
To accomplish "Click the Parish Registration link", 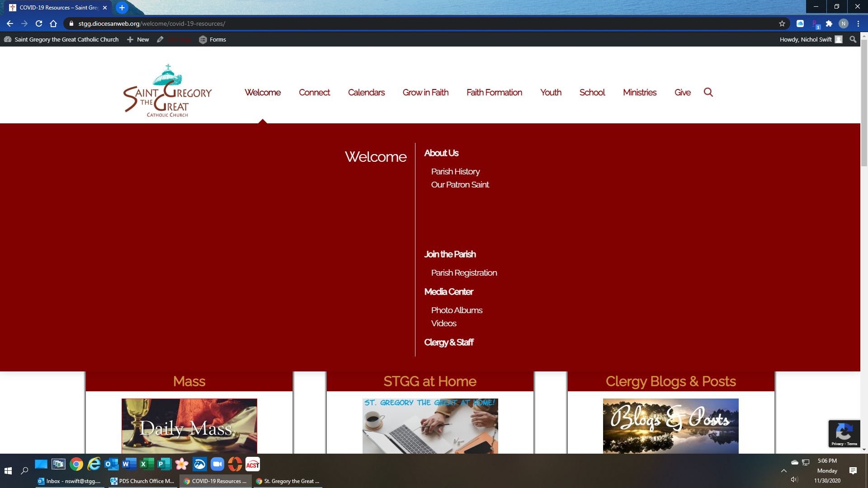I will pyautogui.click(x=464, y=272).
